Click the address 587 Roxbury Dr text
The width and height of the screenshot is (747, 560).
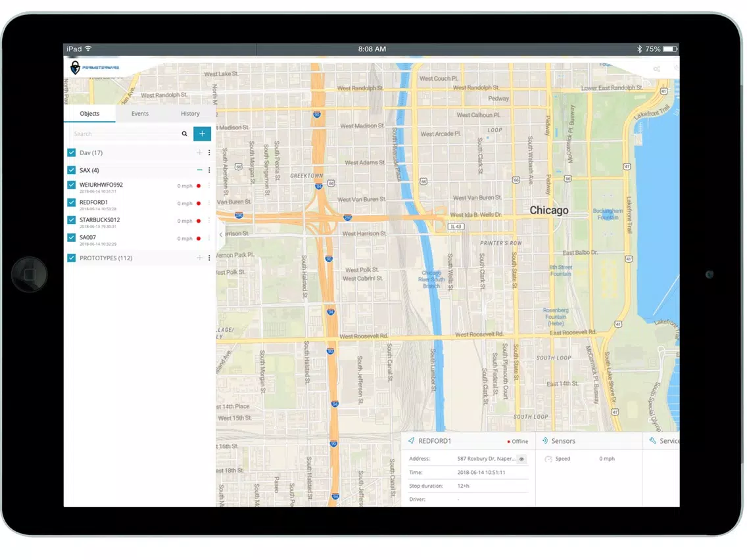coord(486,459)
